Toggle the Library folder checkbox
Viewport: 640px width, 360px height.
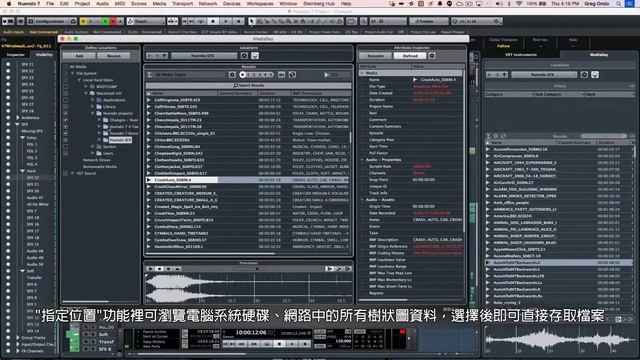point(66,107)
